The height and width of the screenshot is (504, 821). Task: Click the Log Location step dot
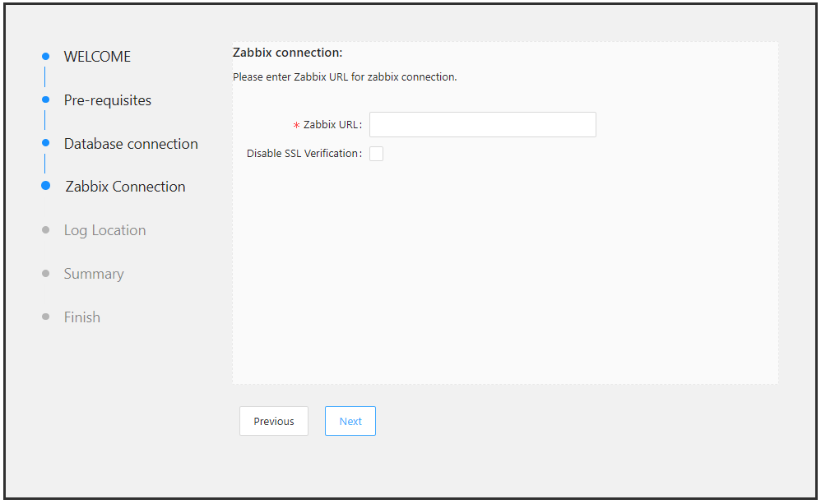[45, 229]
